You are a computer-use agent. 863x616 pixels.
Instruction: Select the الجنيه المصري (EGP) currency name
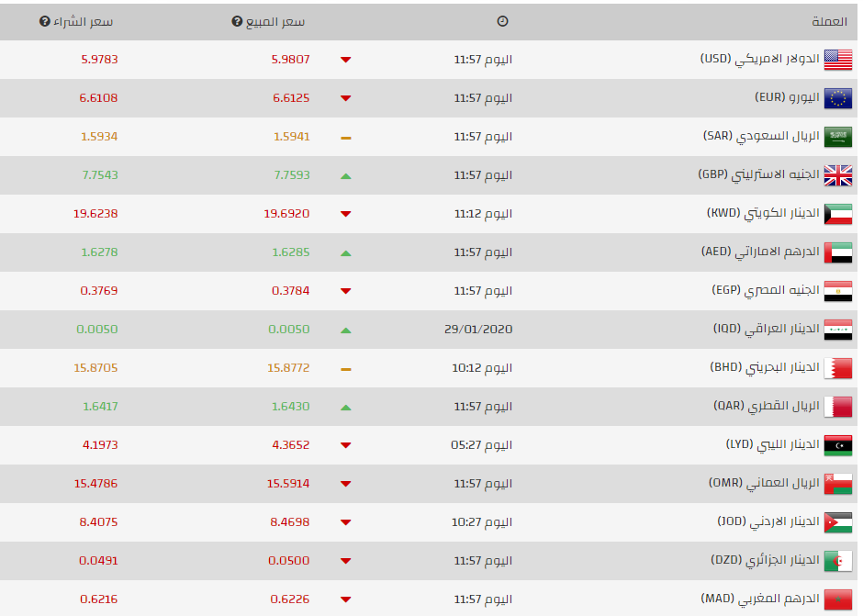766,290
